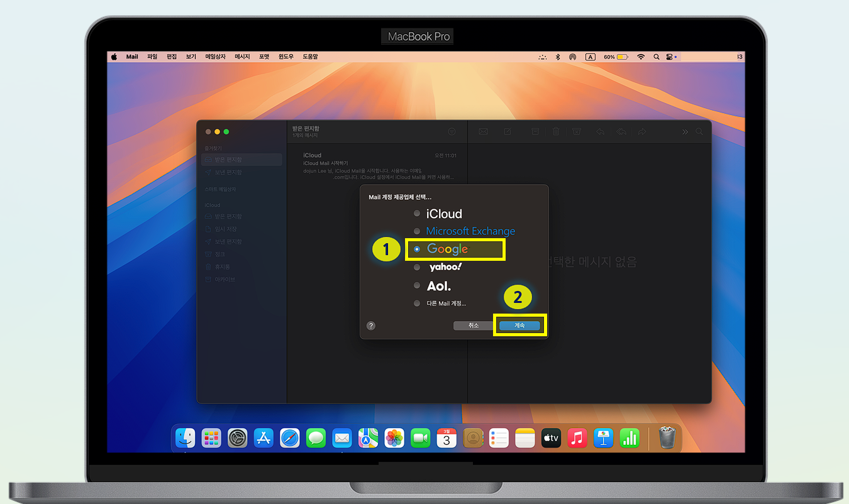Select the Google account provider option

pyautogui.click(x=416, y=249)
